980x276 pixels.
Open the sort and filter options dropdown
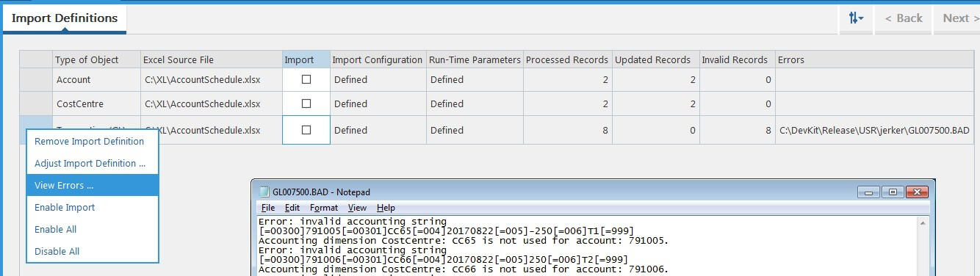click(857, 18)
